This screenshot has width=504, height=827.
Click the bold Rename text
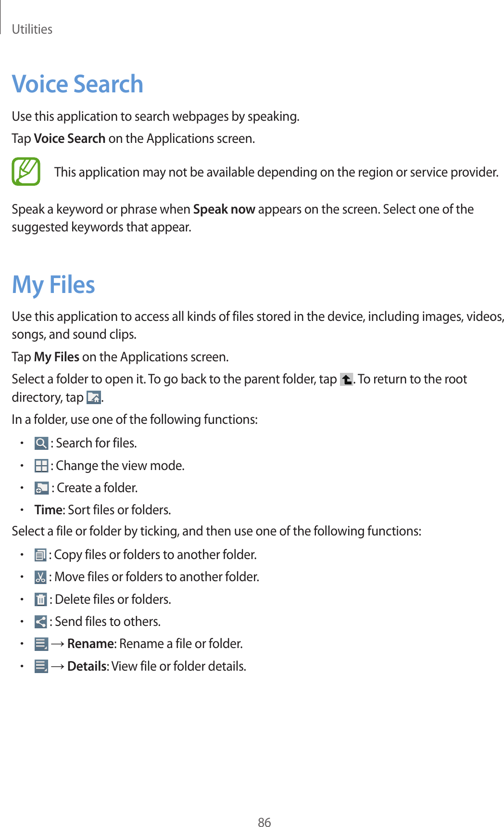pyautogui.click(x=90, y=644)
